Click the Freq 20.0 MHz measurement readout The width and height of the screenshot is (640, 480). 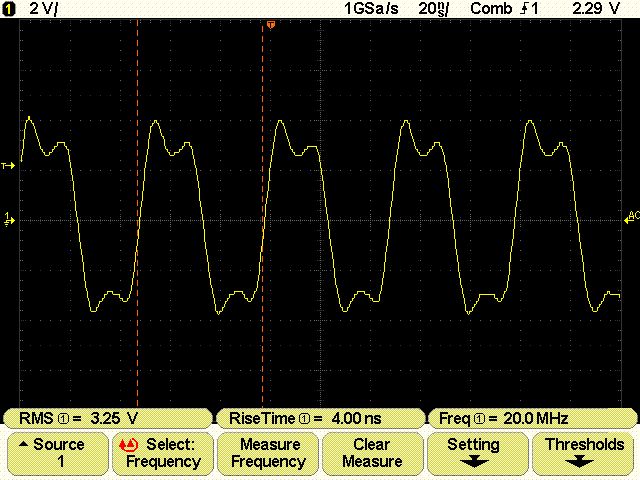pyautogui.click(x=532, y=418)
